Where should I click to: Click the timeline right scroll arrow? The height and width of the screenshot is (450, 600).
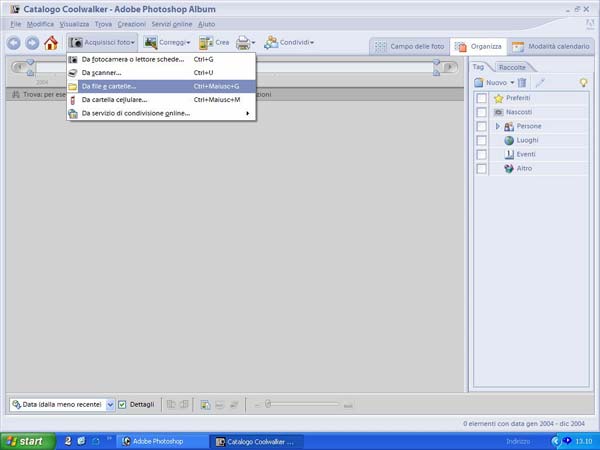[450, 67]
